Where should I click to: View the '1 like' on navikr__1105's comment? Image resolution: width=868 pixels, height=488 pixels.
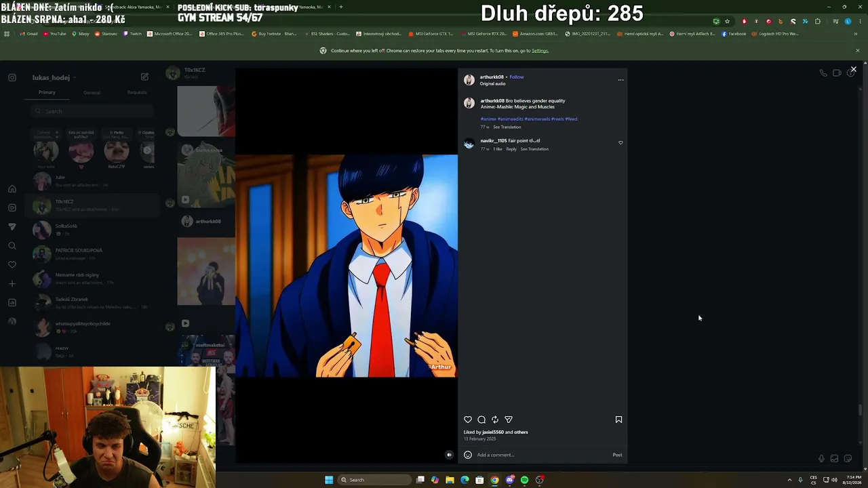pyautogui.click(x=498, y=149)
